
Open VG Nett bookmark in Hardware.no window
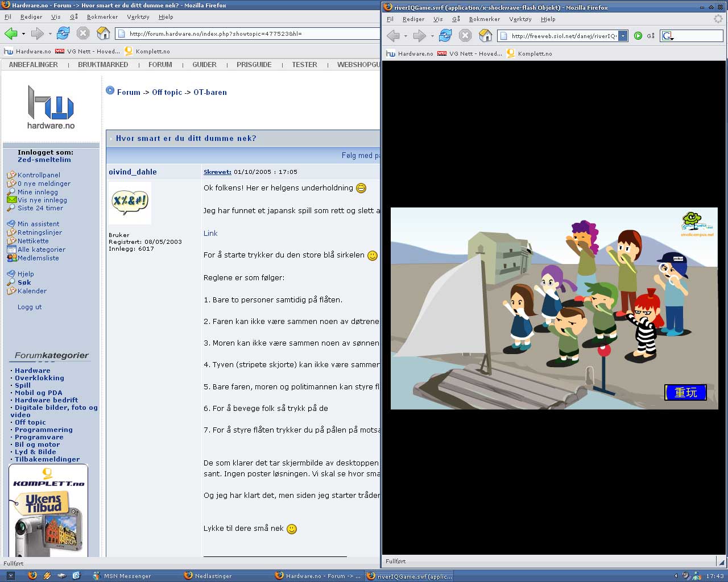tap(88, 51)
